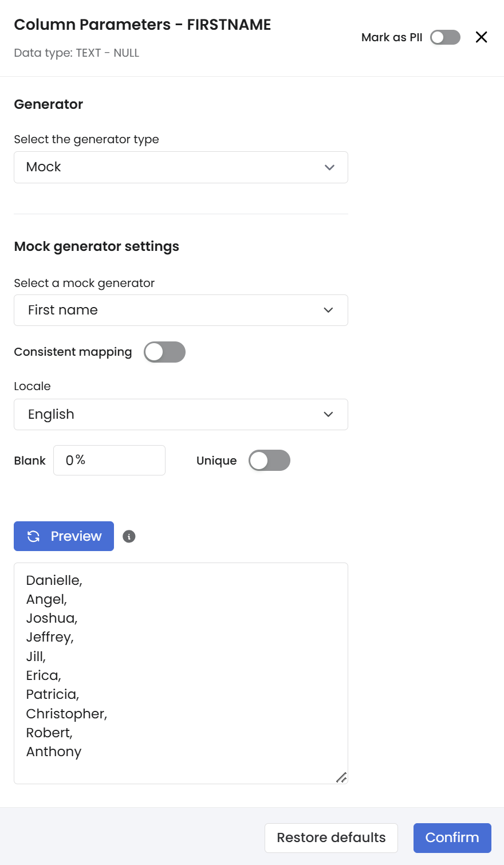Open the generator type dropdown showing Mock

pyautogui.click(x=180, y=167)
